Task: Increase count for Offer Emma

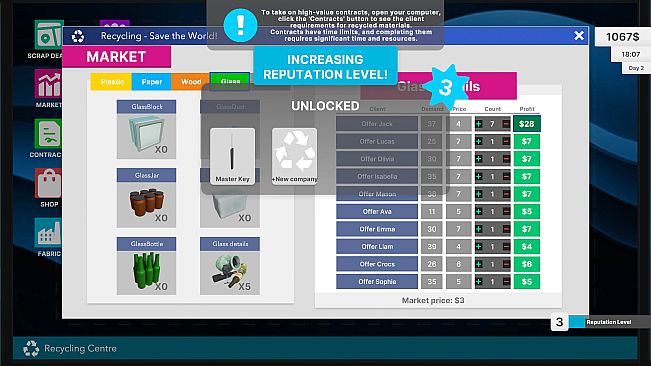Action: [x=479, y=229]
